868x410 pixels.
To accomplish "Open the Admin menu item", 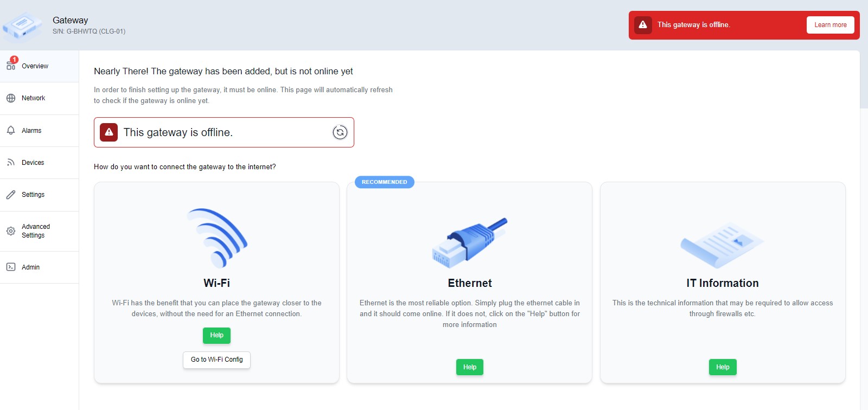I will [x=39, y=267].
